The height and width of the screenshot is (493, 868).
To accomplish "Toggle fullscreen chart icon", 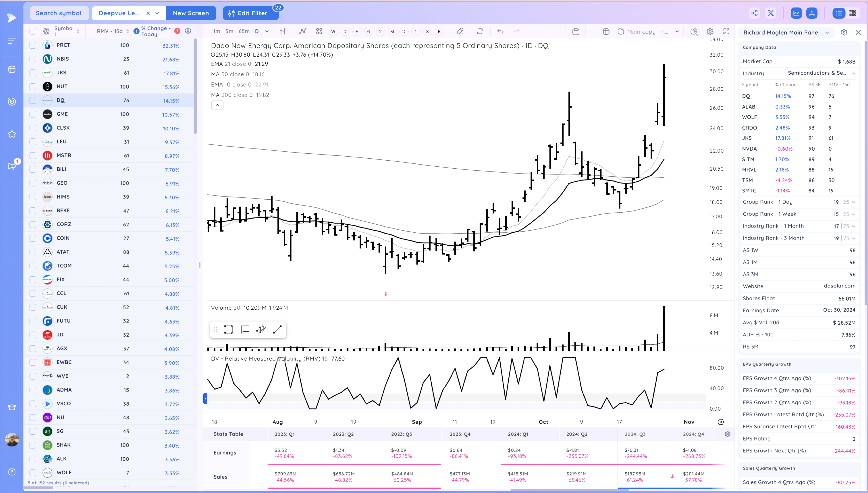I will 726,31.
